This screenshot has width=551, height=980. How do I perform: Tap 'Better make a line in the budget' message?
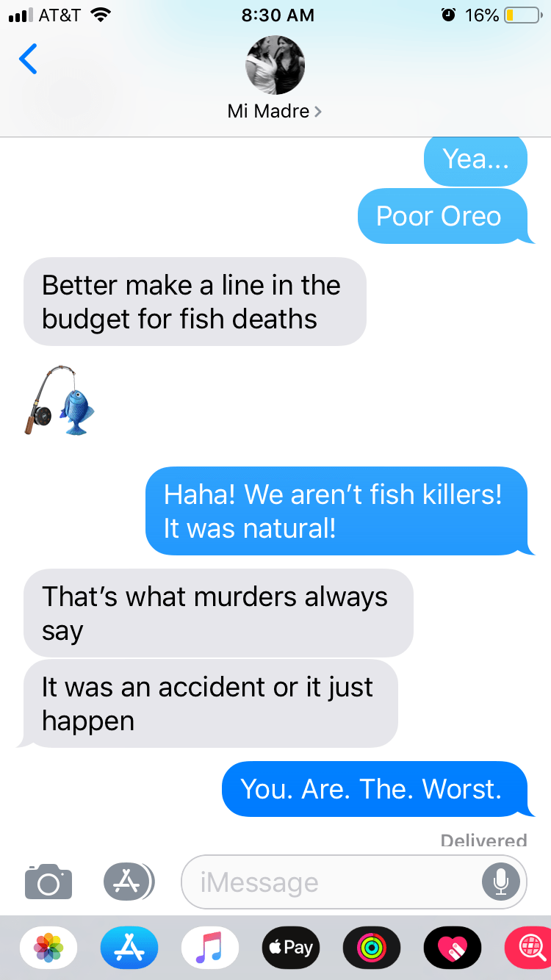coord(195,301)
